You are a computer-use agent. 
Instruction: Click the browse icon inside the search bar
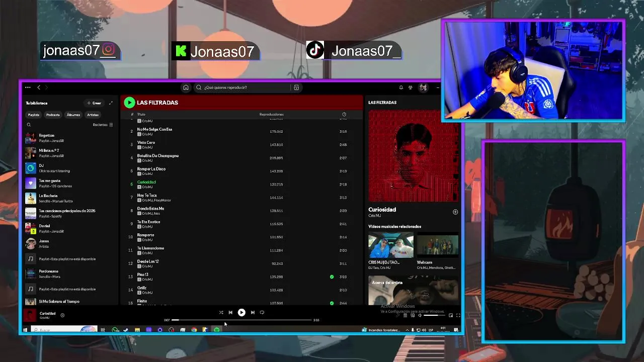296,87
